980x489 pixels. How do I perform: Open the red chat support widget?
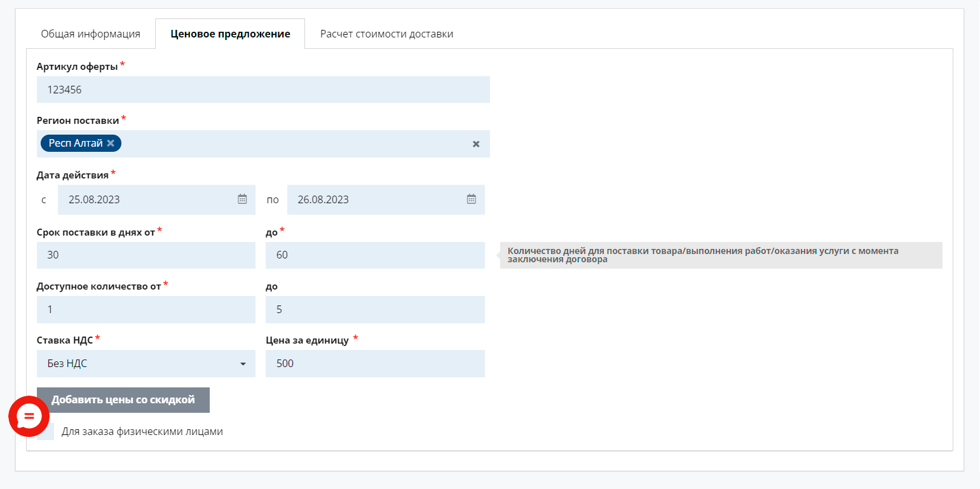(x=29, y=417)
